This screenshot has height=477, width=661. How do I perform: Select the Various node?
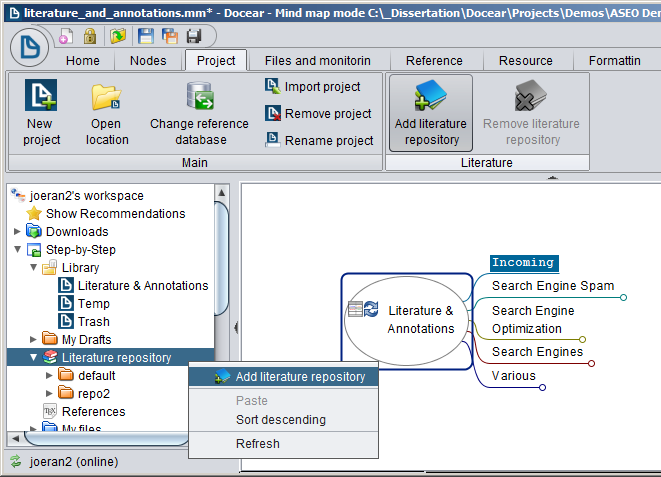pyautogui.click(x=513, y=375)
